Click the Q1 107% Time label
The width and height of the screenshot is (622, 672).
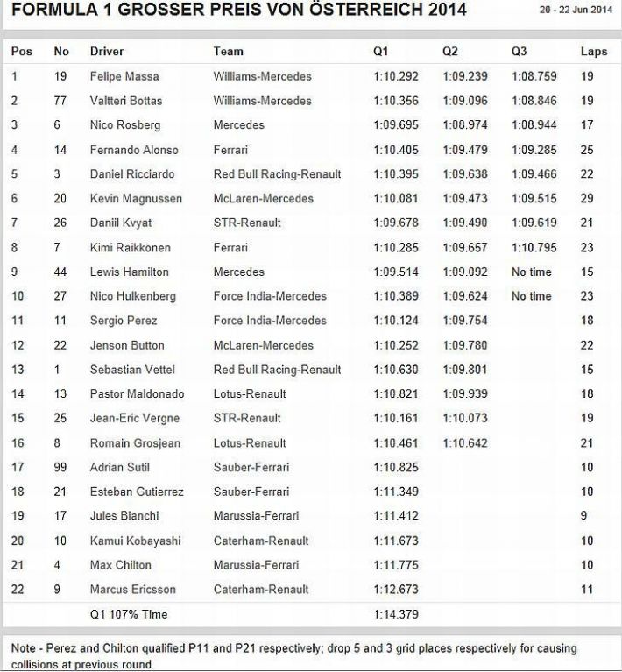[128, 614]
